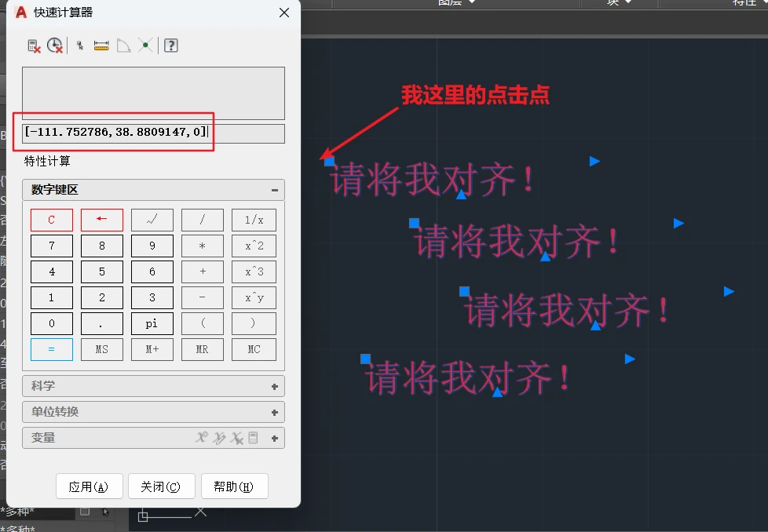Click the close parenthesis button
Screen dimensions: 768x532
pyautogui.click(x=254, y=323)
